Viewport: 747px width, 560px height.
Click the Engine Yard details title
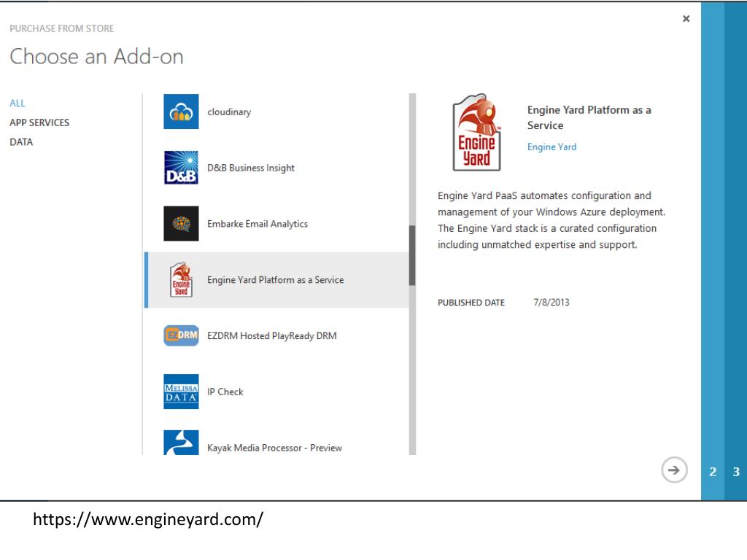point(589,117)
